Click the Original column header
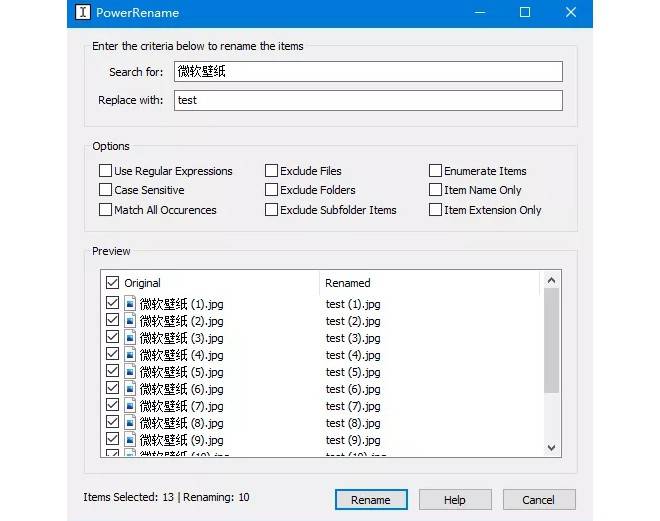 point(142,283)
